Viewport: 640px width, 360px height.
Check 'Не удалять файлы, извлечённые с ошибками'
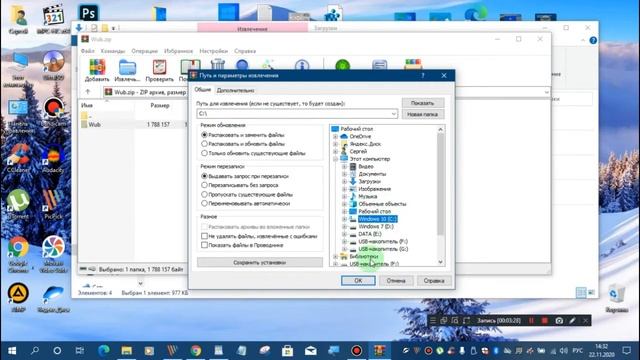click(204, 236)
